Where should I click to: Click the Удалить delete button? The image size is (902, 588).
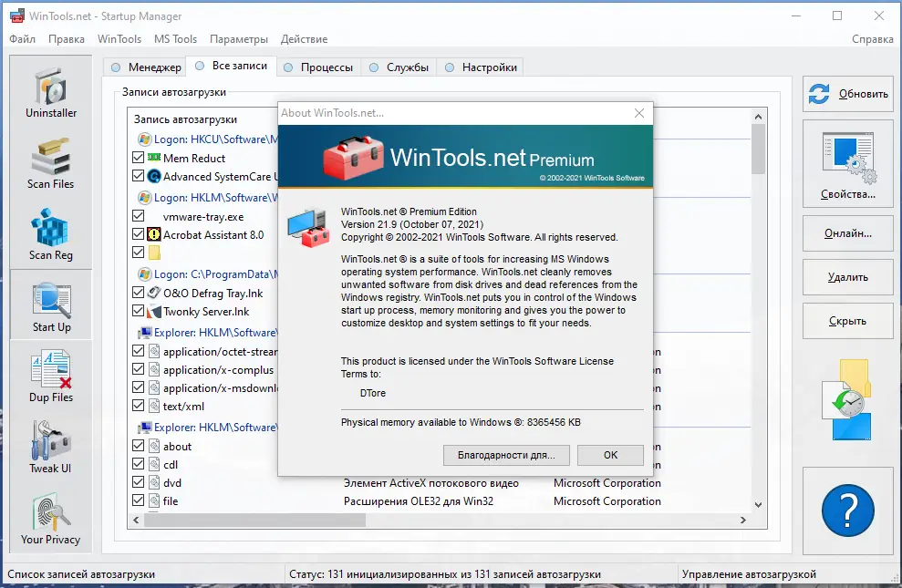pos(848,277)
